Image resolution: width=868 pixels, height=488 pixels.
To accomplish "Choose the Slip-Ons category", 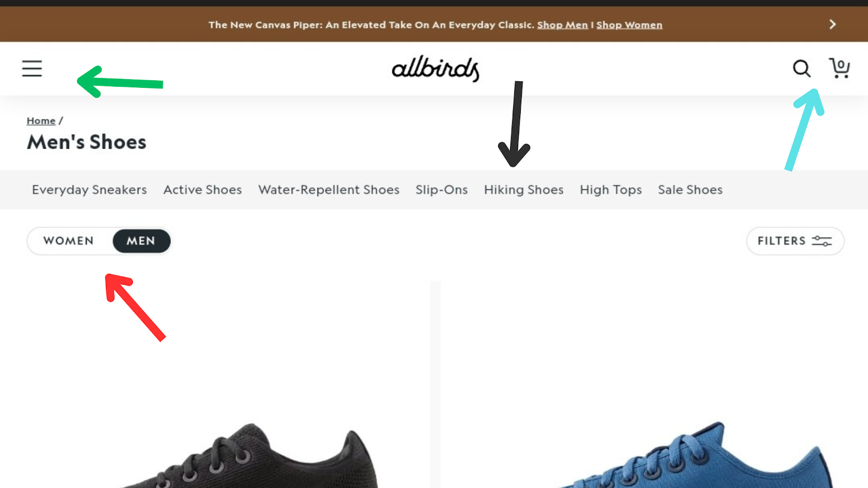I will pyautogui.click(x=442, y=190).
